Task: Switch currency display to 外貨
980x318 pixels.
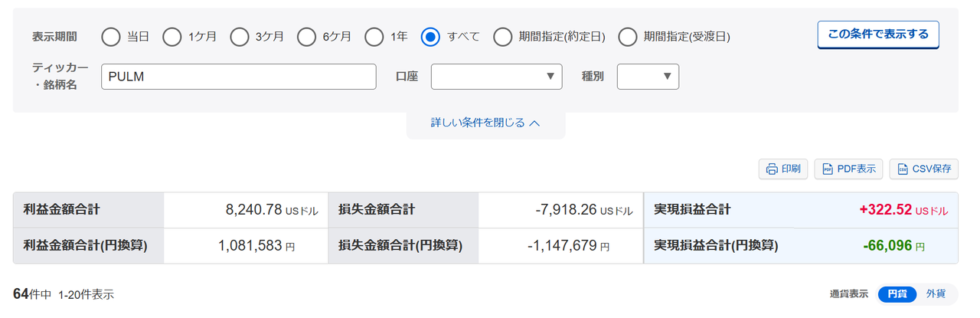Action: click(936, 294)
